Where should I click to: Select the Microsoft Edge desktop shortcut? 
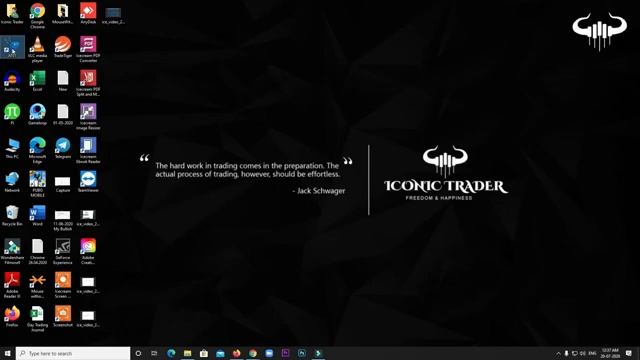(x=38, y=151)
